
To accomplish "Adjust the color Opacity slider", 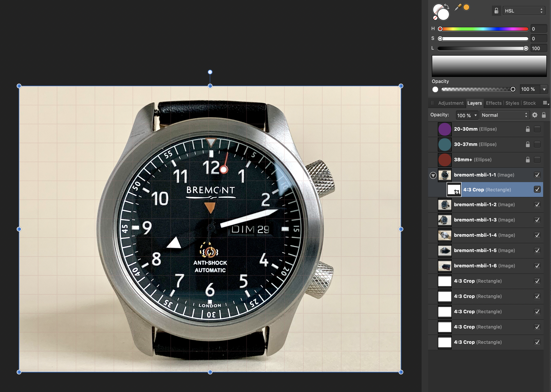I will click(478, 89).
